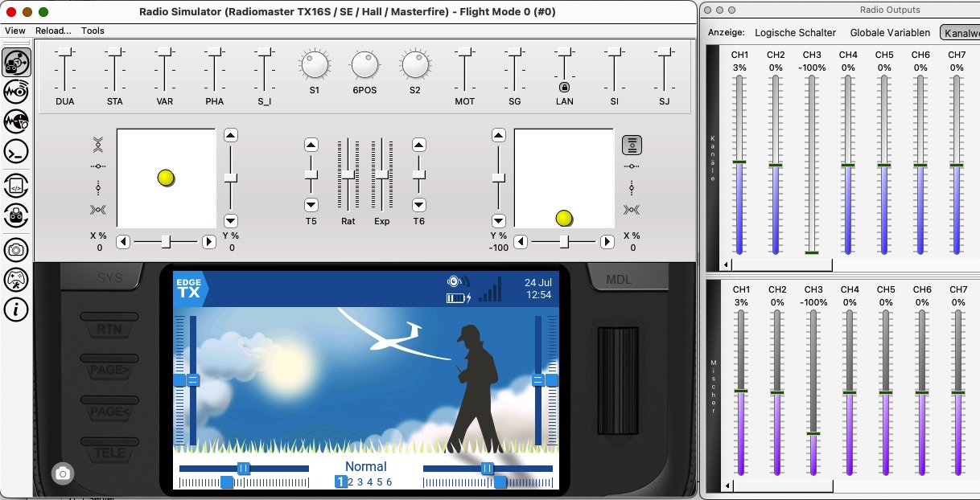The image size is (980, 500).
Task: Flip the PHA switch
Action: (215, 70)
